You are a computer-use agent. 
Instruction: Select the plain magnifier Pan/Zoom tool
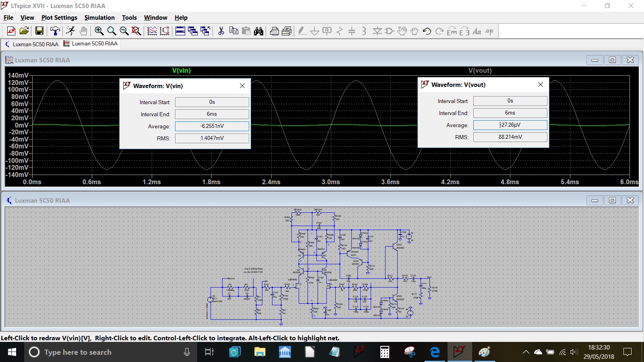(111, 31)
